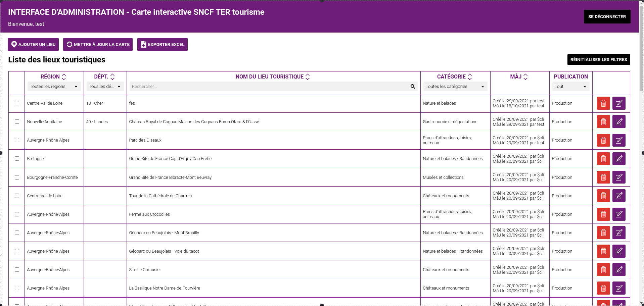Open the 'Toutes les régions' dropdown
644x306 pixels.
[x=54, y=87]
